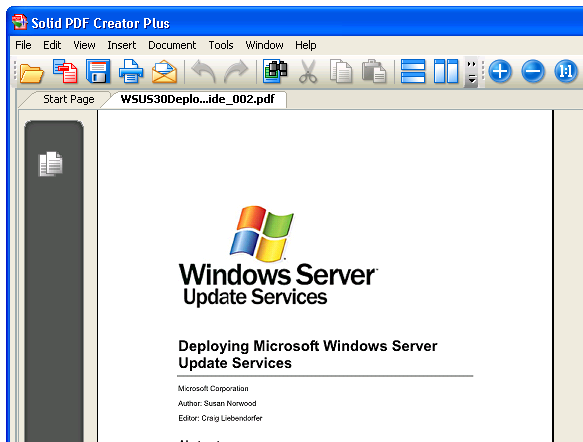Click the Create PDF red documents icon
Image resolution: width=583 pixels, height=442 pixels.
(x=65, y=71)
